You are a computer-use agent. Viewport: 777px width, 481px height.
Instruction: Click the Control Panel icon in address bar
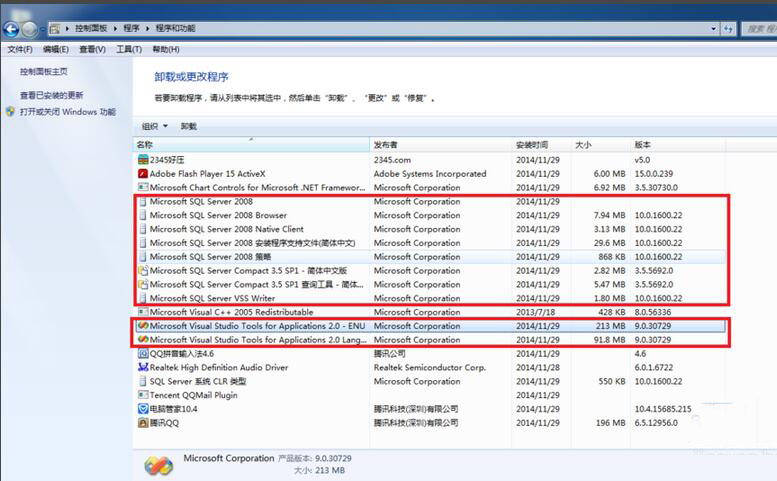tap(55, 29)
